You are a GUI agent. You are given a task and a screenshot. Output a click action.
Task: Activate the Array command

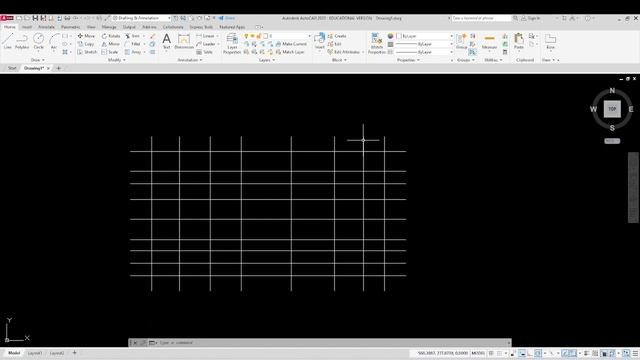click(x=133, y=52)
